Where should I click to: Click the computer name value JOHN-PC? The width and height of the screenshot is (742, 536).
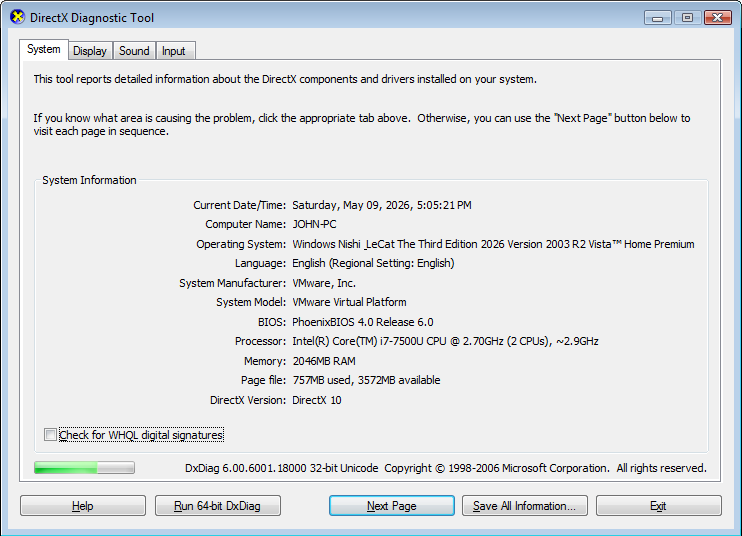[314, 224]
